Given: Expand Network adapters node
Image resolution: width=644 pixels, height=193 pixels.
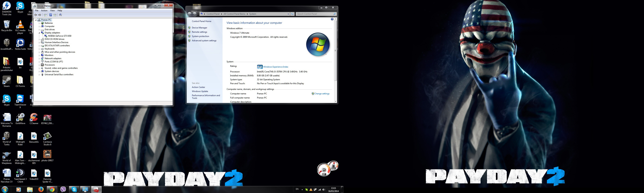Looking at the screenshot, I should (x=39, y=59).
